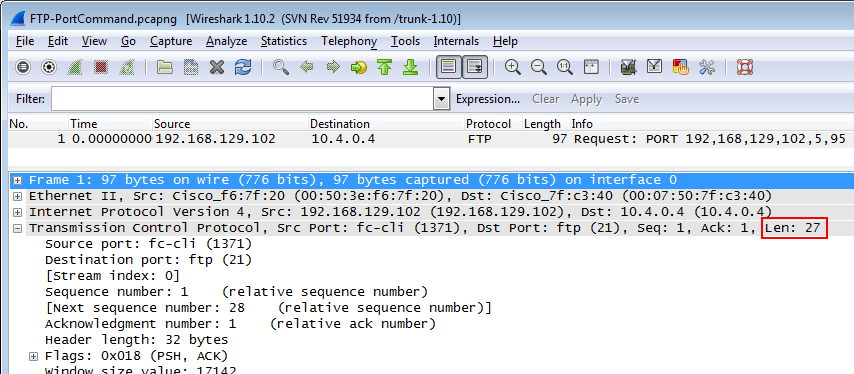Sort by the Destination column header
The image size is (854, 374).
point(387,124)
